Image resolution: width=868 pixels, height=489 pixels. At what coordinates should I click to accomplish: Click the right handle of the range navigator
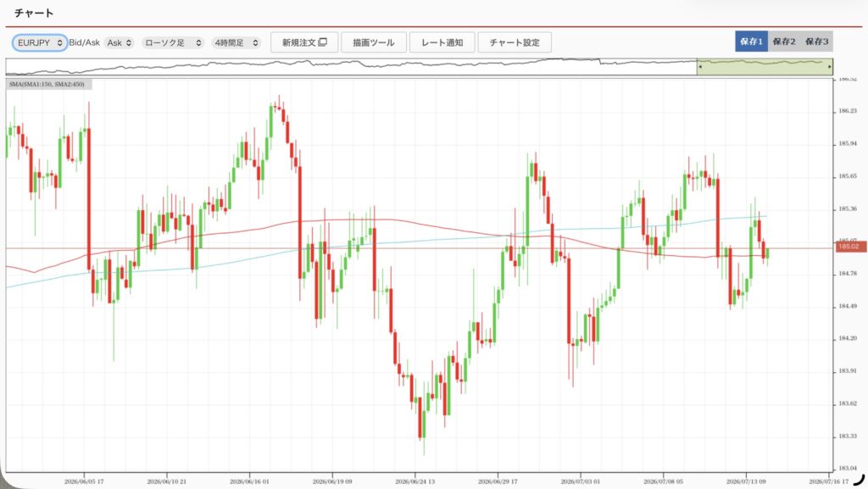pyautogui.click(x=829, y=67)
